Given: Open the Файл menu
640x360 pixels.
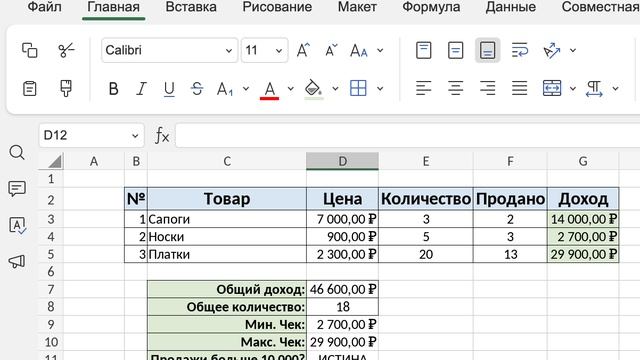Looking at the screenshot, I should coord(44,7).
